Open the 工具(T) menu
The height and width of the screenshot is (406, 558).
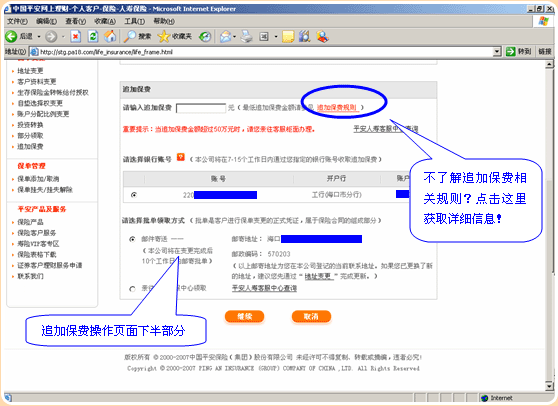point(134,21)
